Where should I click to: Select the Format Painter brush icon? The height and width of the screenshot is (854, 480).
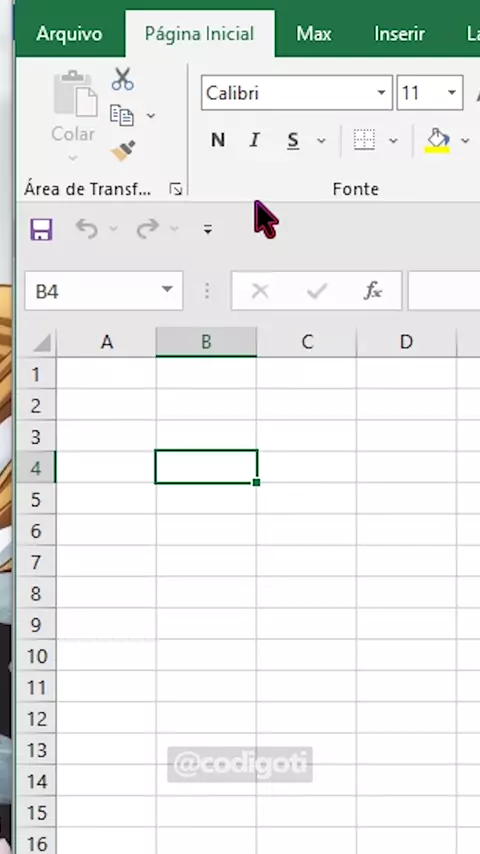click(123, 151)
